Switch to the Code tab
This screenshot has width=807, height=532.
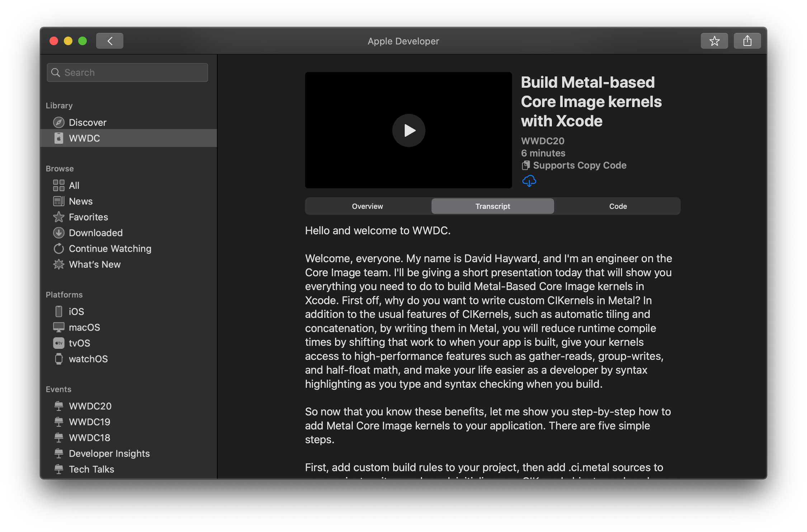pos(617,206)
